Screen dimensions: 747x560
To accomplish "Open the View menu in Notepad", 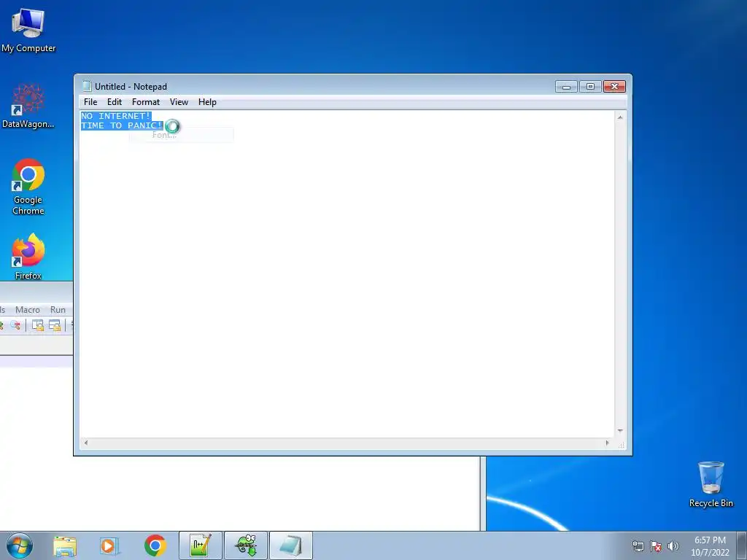I will tap(179, 102).
